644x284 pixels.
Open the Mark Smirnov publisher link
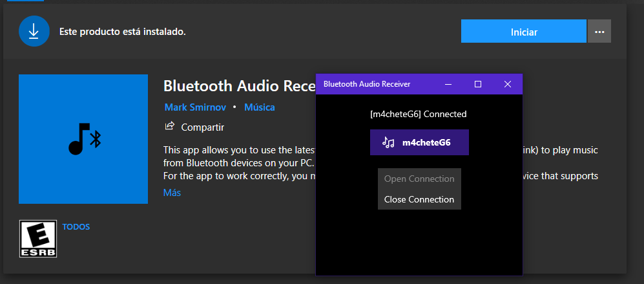(x=195, y=107)
